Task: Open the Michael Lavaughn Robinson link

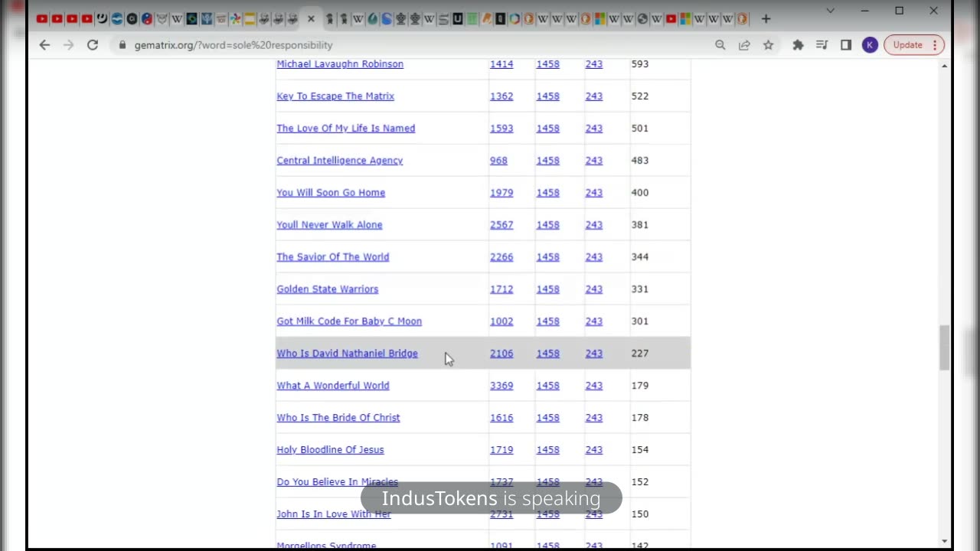Action: 340,64
